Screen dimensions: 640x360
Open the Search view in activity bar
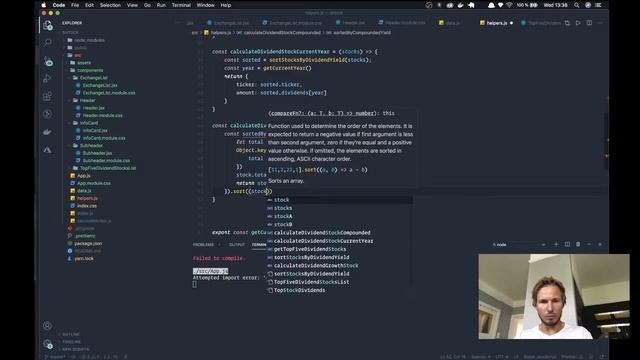point(47,42)
